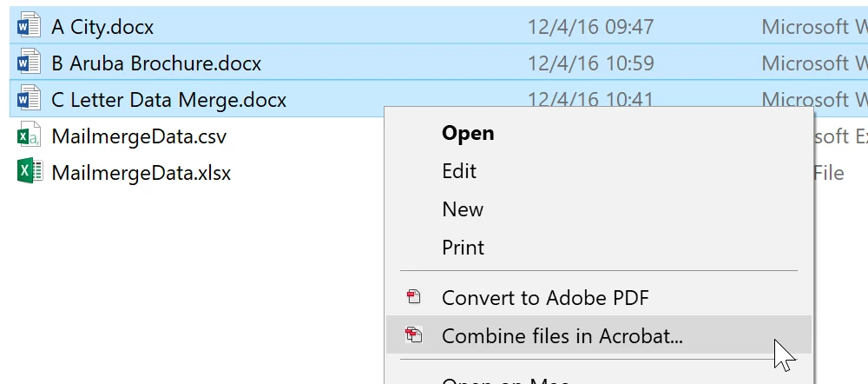The height and width of the screenshot is (384, 868).
Task: Click the Excel icon for MailmergeData.xlsx
Action: point(29,172)
